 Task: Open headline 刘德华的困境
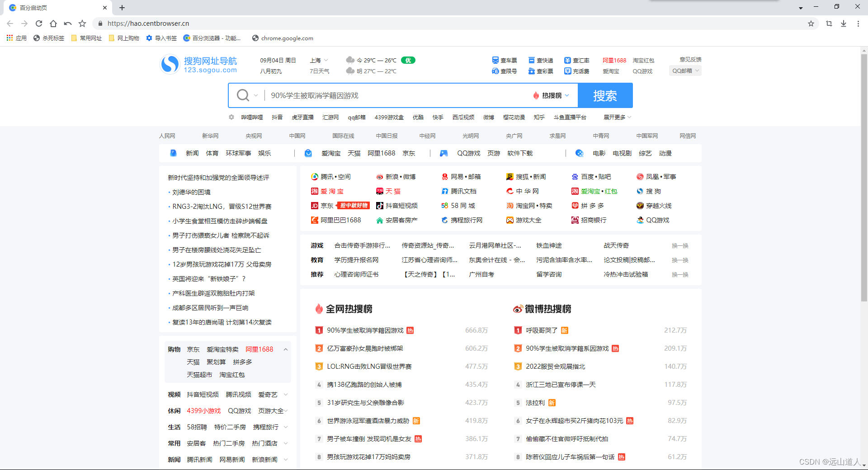[x=191, y=192]
